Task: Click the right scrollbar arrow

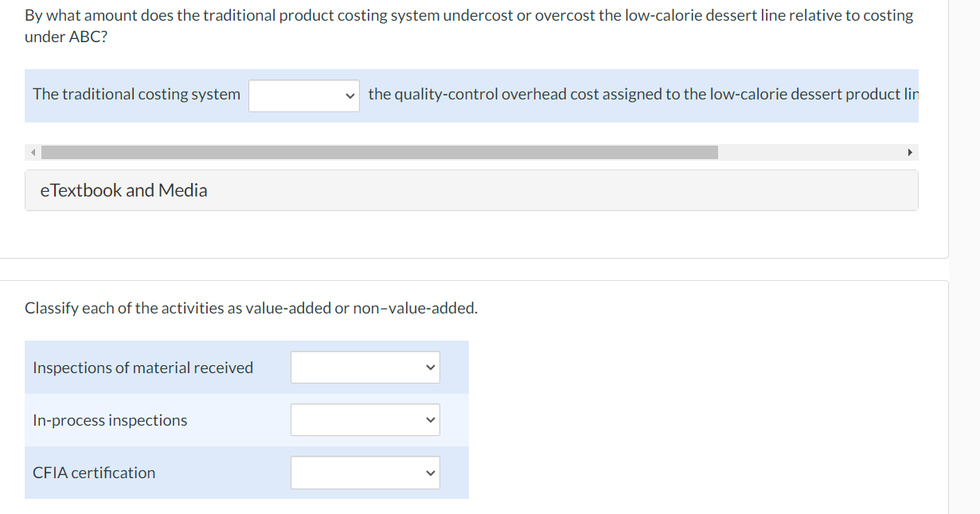Action: 911,151
